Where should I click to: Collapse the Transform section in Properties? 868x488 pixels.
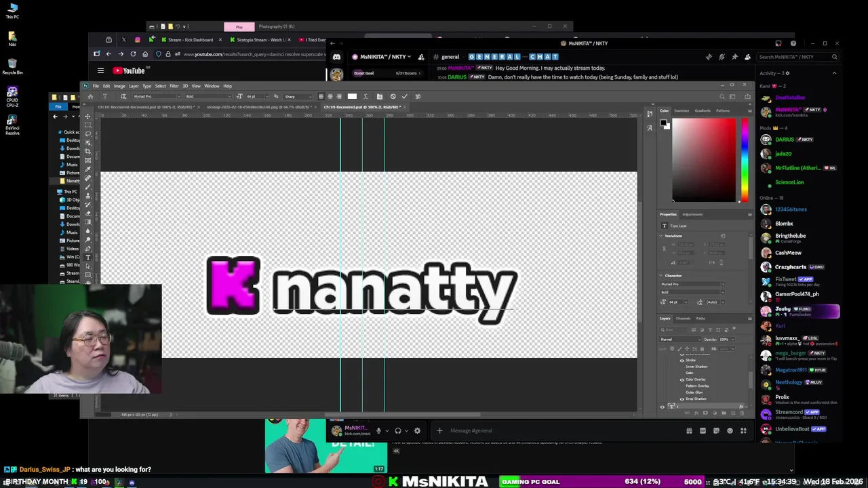point(660,236)
